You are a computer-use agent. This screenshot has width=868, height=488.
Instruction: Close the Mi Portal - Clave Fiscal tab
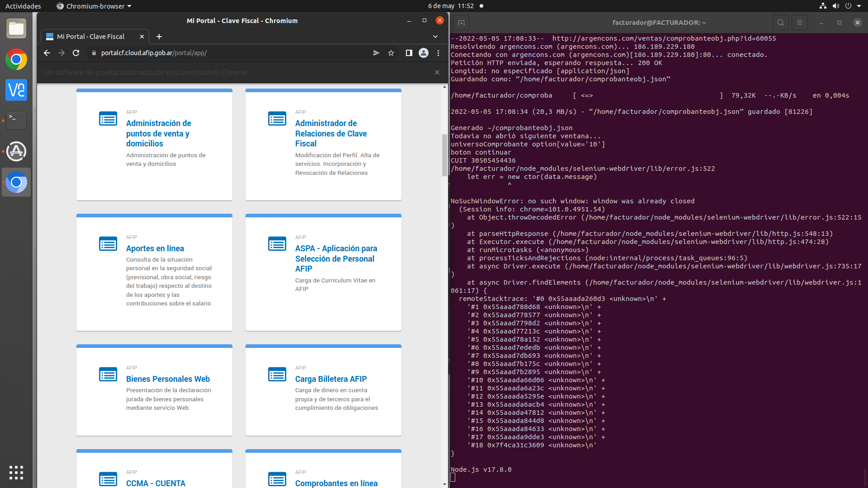(142, 37)
